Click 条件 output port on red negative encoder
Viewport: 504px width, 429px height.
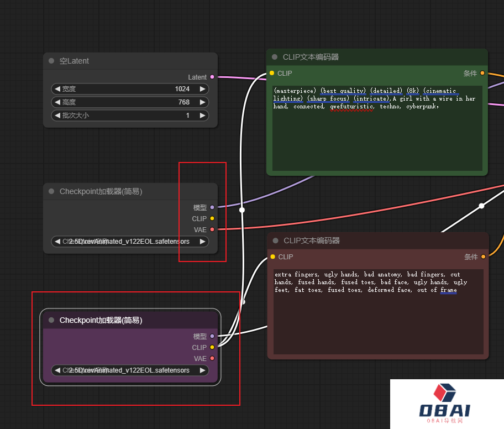(483, 257)
